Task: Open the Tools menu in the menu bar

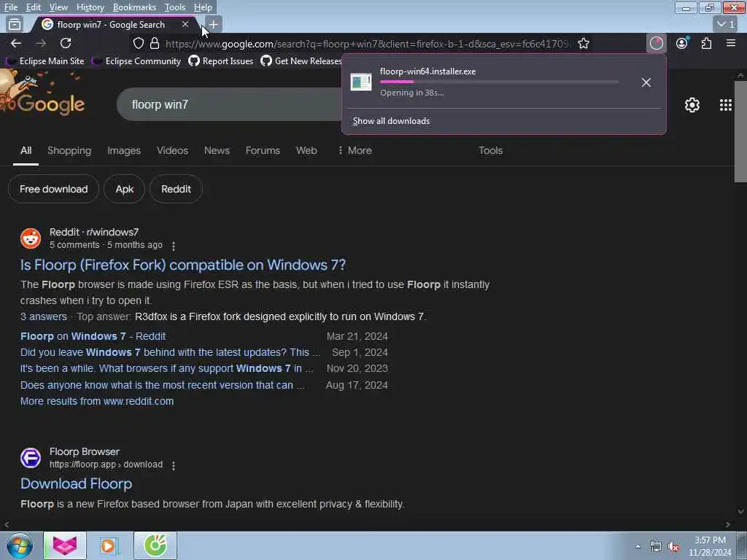Action: point(175,7)
